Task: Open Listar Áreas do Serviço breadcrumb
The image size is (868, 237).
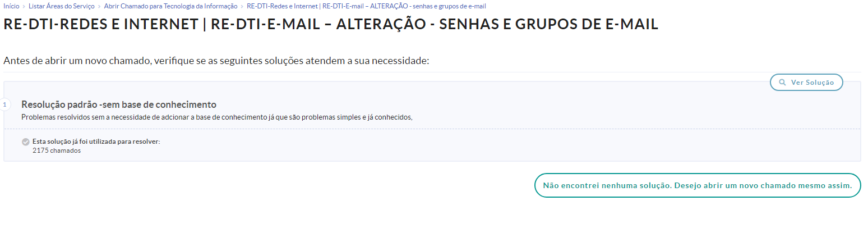Action: click(62, 6)
